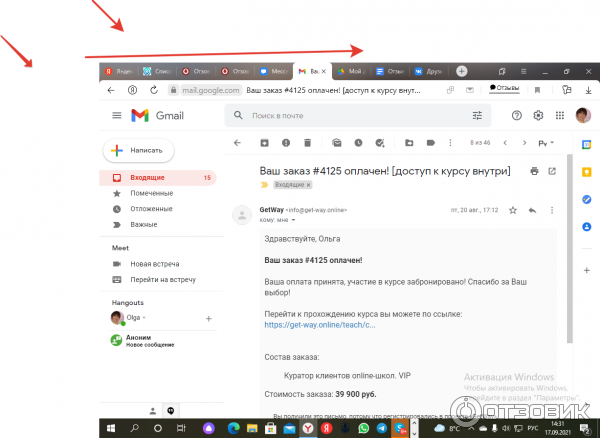The image size is (600, 438).
Task: Open the get-way.online course link
Action: pyautogui.click(x=320, y=325)
